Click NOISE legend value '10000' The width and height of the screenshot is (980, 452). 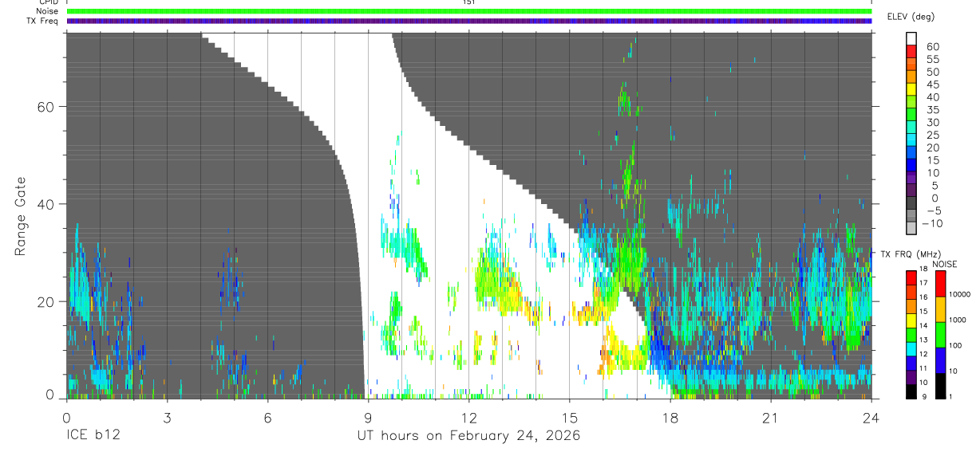[961, 295]
